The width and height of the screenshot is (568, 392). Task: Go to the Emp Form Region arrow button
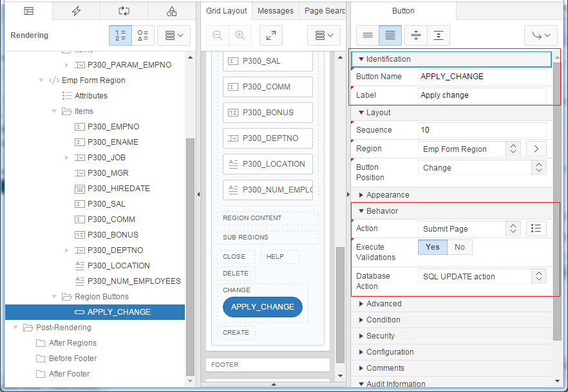click(x=536, y=149)
